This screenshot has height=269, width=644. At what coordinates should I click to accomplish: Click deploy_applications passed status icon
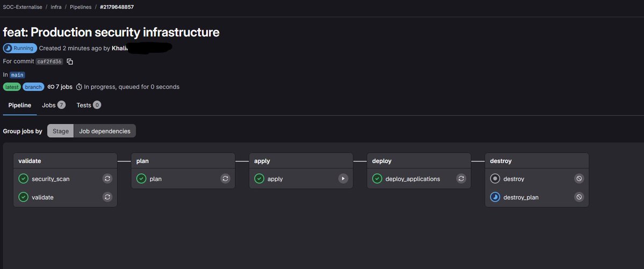point(377,179)
